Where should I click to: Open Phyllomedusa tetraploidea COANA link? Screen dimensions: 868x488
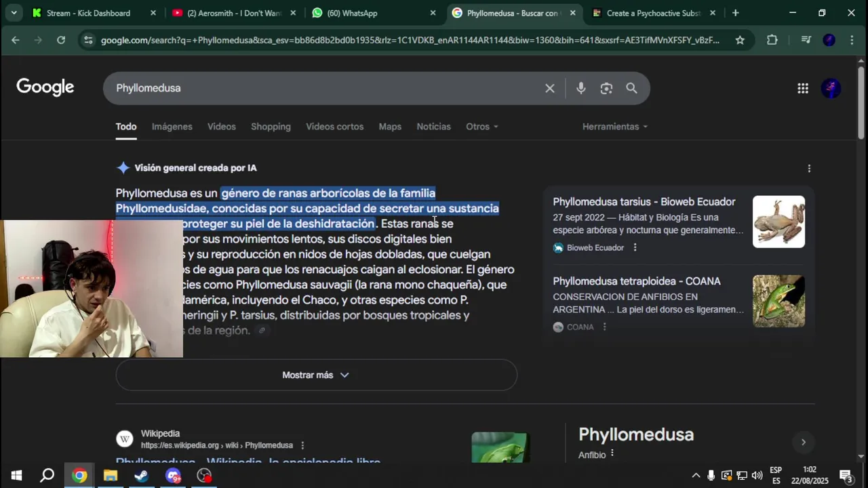[636, 281]
